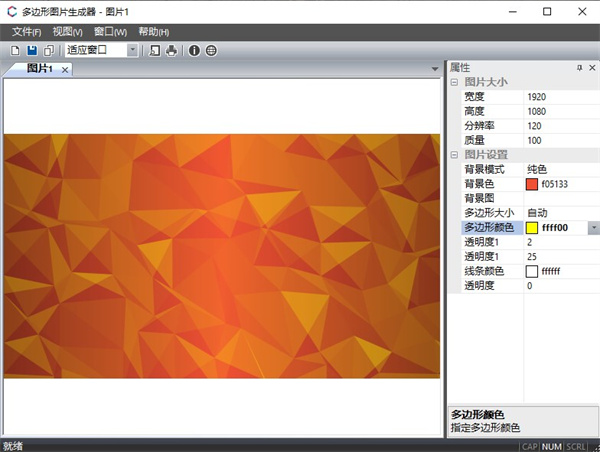600x452 pixels.
Task: Open the 帮助(H) menu
Action: click(153, 32)
